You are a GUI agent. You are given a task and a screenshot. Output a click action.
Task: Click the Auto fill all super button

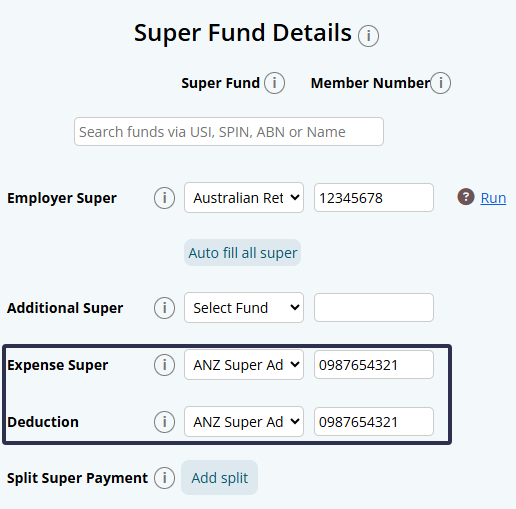243,253
